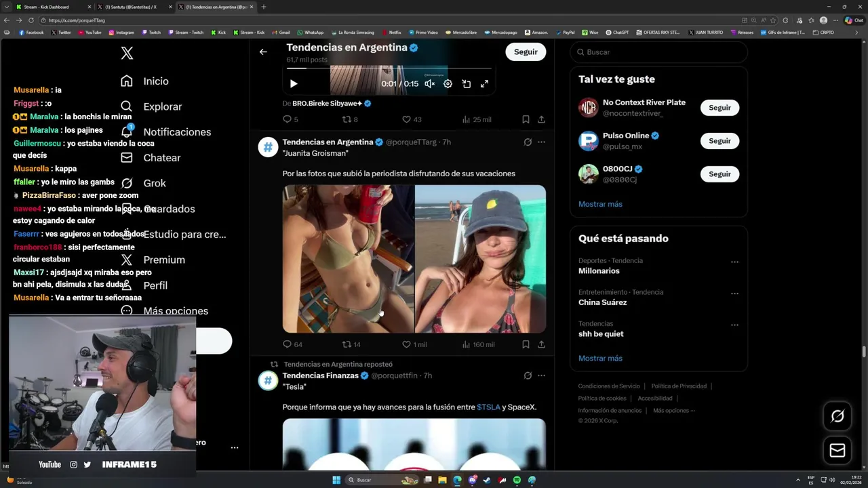Open the Millonarios trend

tap(599, 271)
